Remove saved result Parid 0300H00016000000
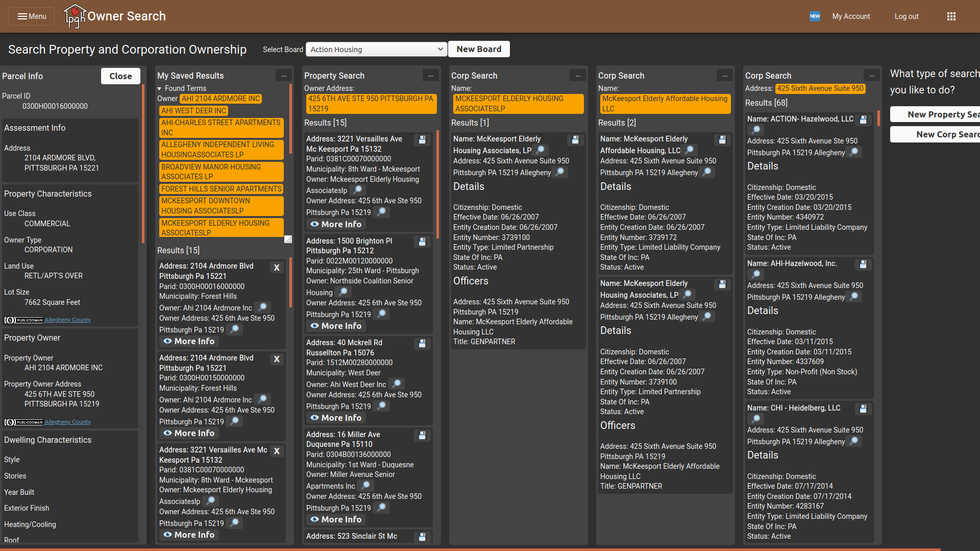Screen dimensions: 980x551 click(277, 268)
